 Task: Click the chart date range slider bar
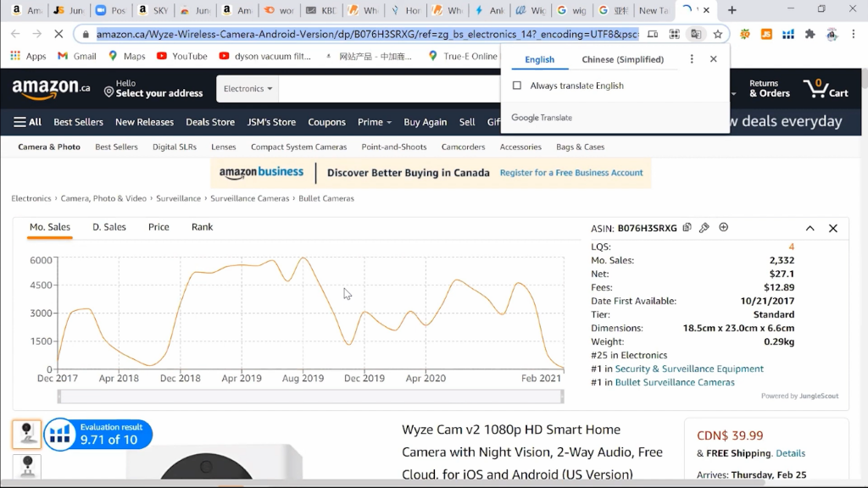point(310,396)
